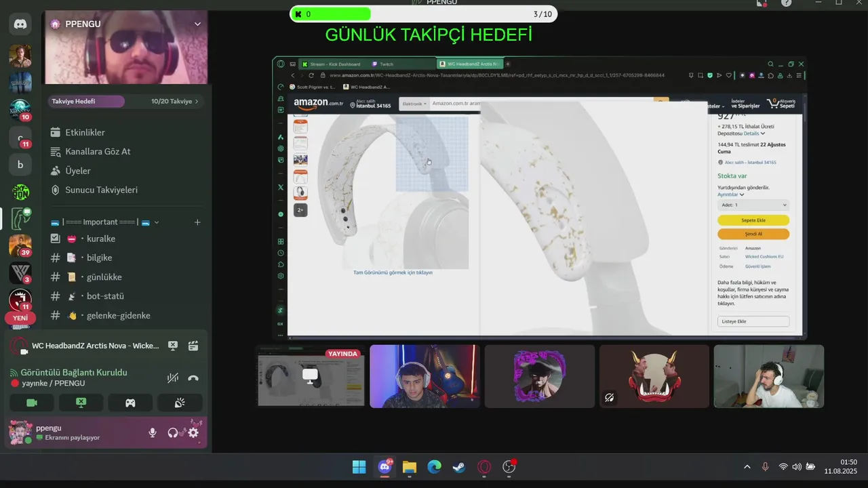Open Opera GX from the taskbar

point(484,467)
